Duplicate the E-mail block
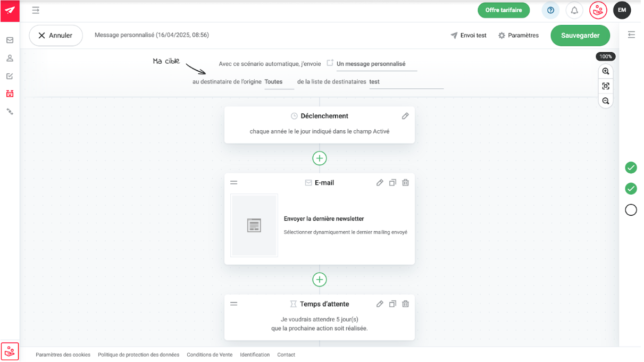Viewport: 644px width, 362px height. pyautogui.click(x=392, y=183)
